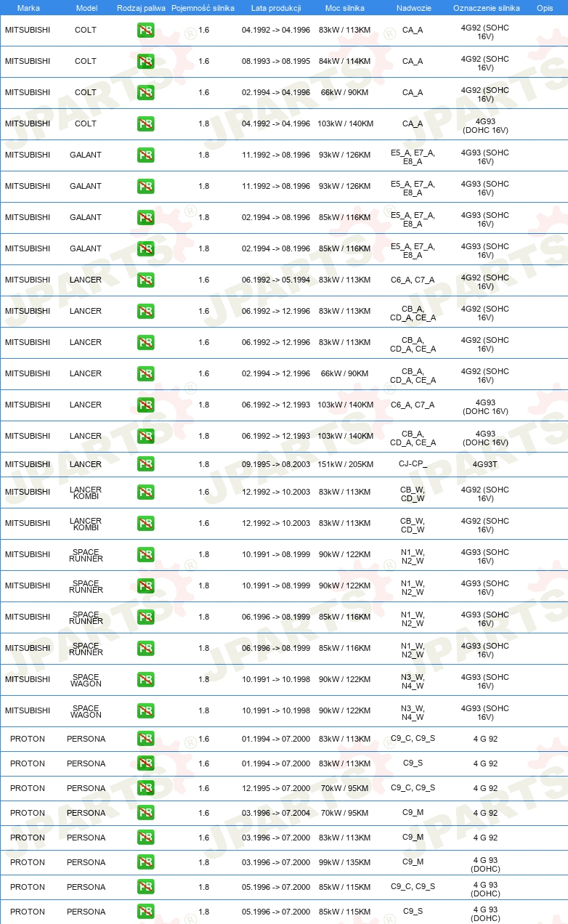Click the Model column header
The width and height of the screenshot is (568, 924).
[x=86, y=8]
